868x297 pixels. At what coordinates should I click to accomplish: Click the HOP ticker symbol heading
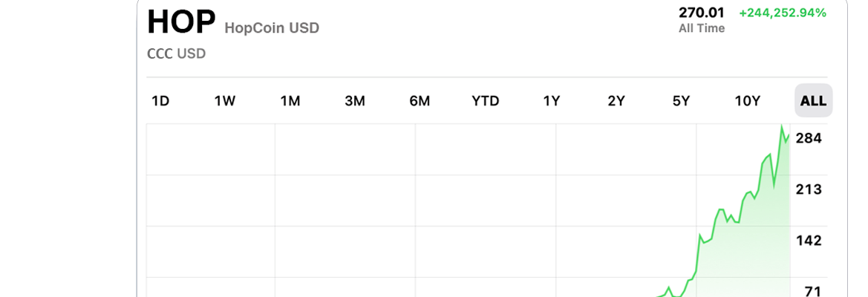(181, 23)
